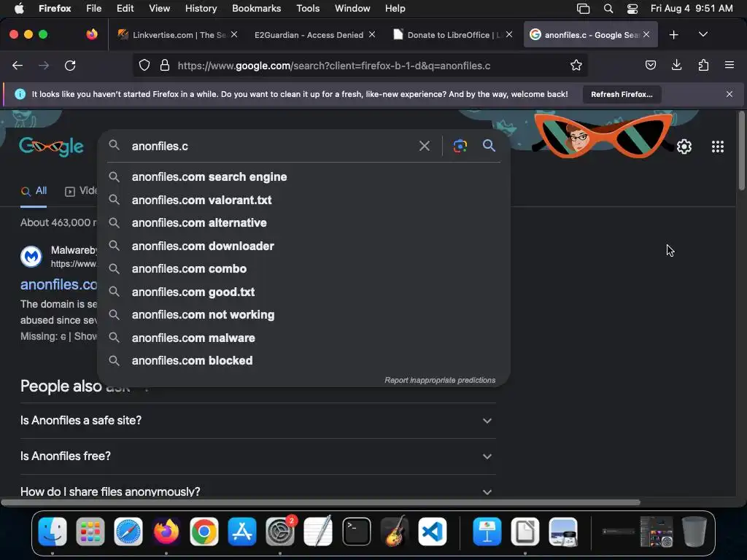
Task: Open the App Store from the Dock
Action: (x=242, y=532)
